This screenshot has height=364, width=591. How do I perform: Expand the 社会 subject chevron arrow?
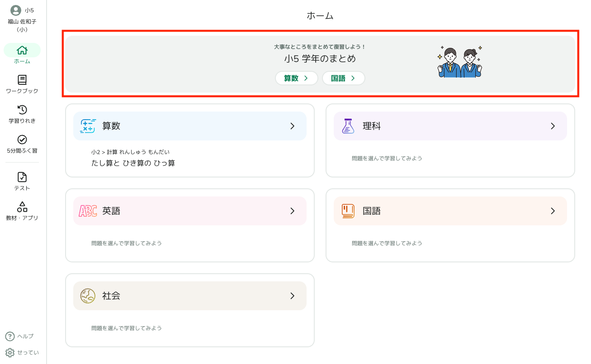pos(292,296)
